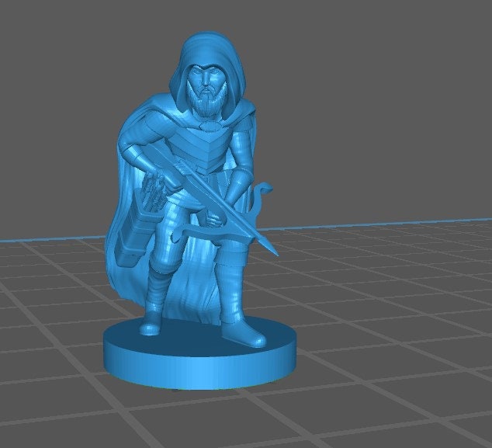Click the figure's armored forearm bracer
The width and height of the screenshot is (492, 448).
[x=236, y=186]
